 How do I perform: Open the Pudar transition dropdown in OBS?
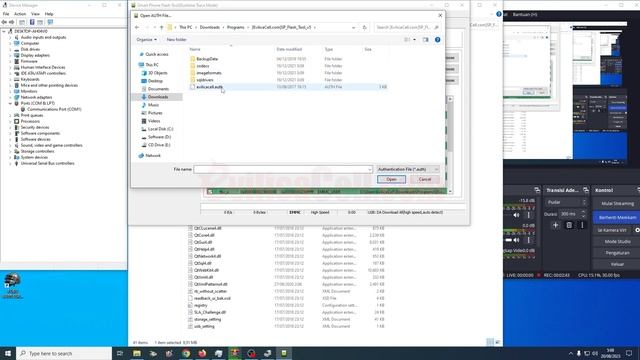566,202
